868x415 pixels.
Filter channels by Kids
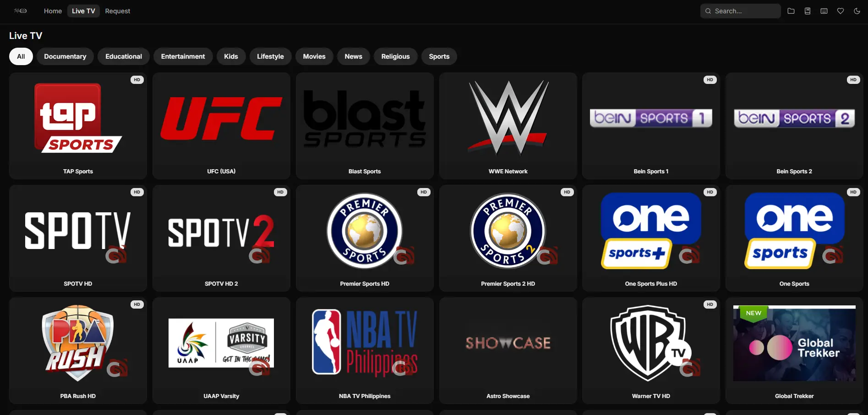coord(231,56)
